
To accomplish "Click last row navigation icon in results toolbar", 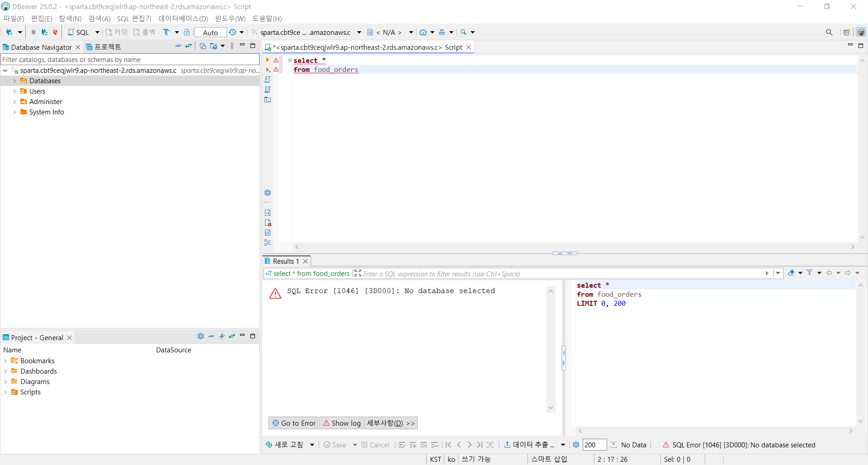I will click(x=480, y=445).
